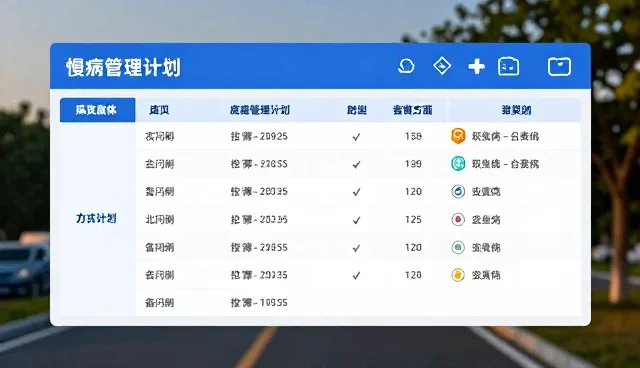The image size is (640, 368).
Task: Toggle the checkmark in the 20035 row
Action: pos(356,192)
